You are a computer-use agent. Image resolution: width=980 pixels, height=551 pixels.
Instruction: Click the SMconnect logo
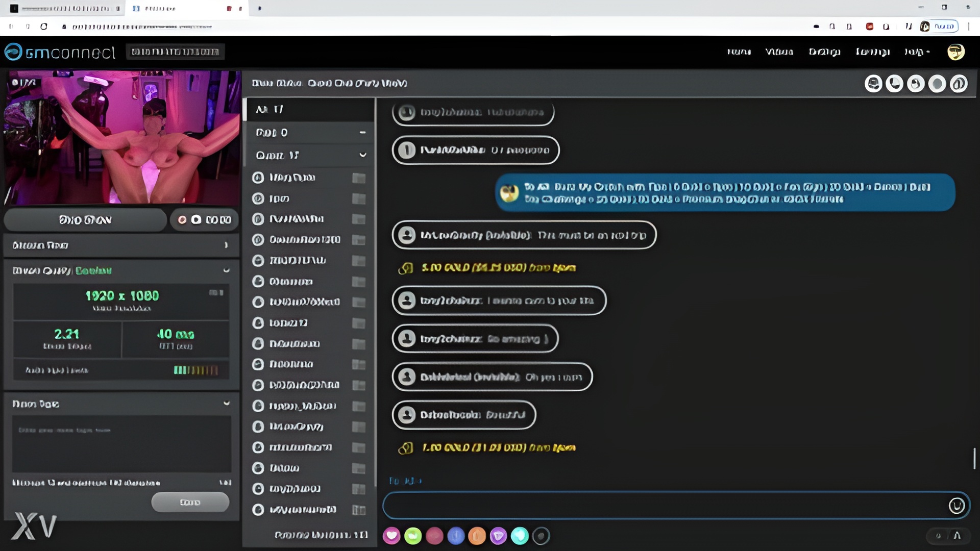(x=60, y=52)
